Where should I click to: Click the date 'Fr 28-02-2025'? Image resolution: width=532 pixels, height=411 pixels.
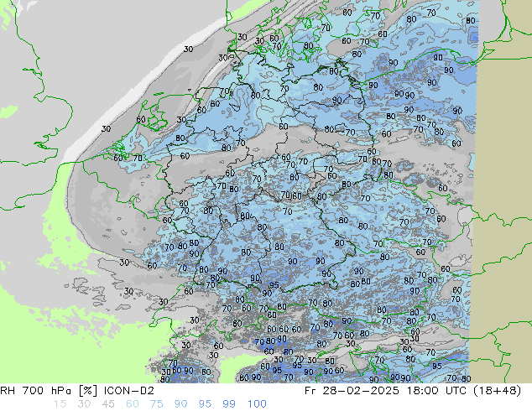pos(352,391)
